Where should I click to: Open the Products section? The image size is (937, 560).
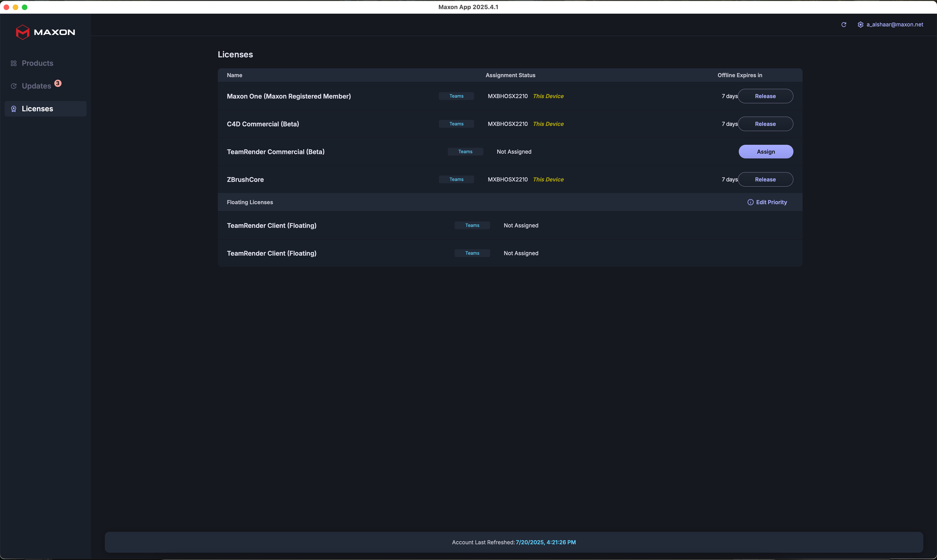45,63
